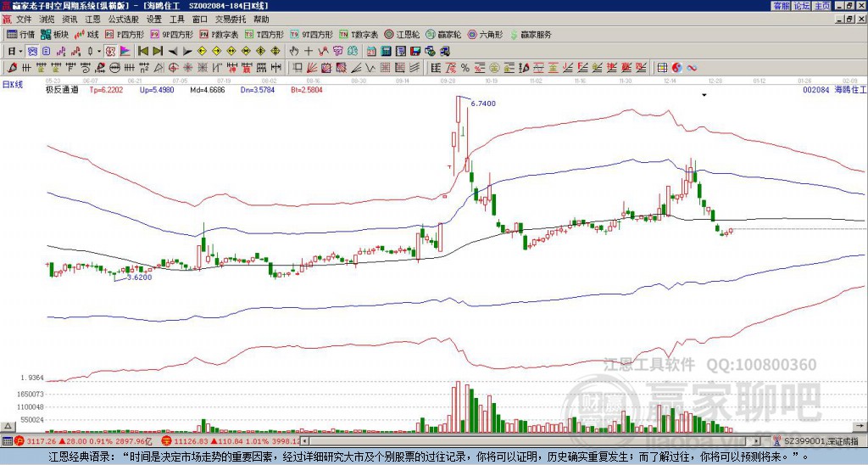Click the circle-with-lines tool icon
Screen dimensions: 868x465
(114, 68)
